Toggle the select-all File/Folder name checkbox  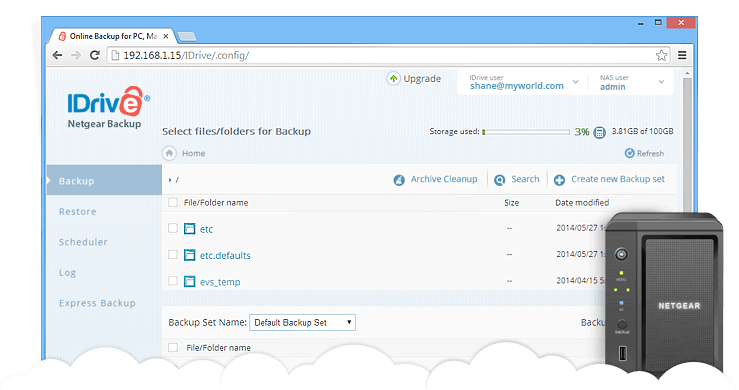click(x=173, y=202)
